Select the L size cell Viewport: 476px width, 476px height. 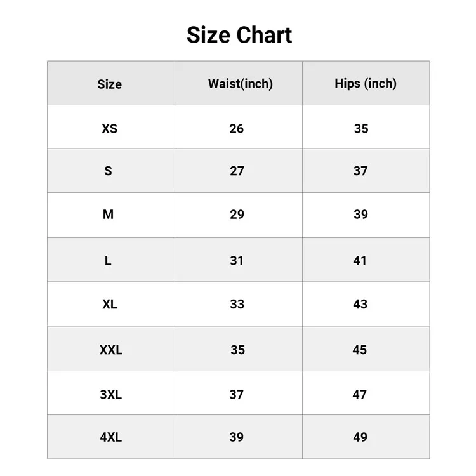tap(108, 260)
